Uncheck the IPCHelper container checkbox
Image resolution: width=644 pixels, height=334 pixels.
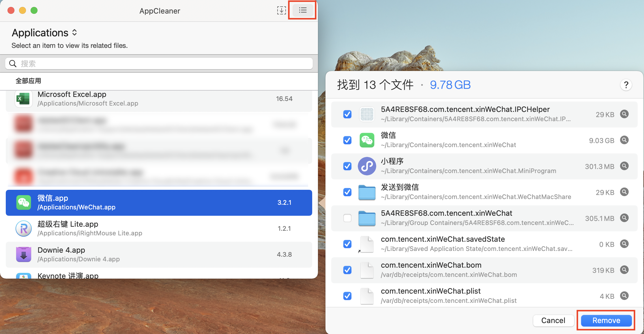pos(347,114)
